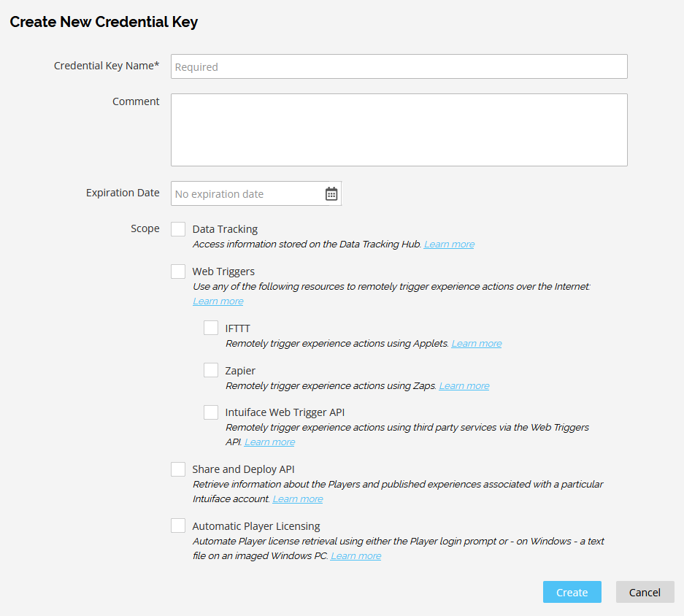The height and width of the screenshot is (616, 684).
Task: Click the Credential Key Name field
Action: coord(399,66)
